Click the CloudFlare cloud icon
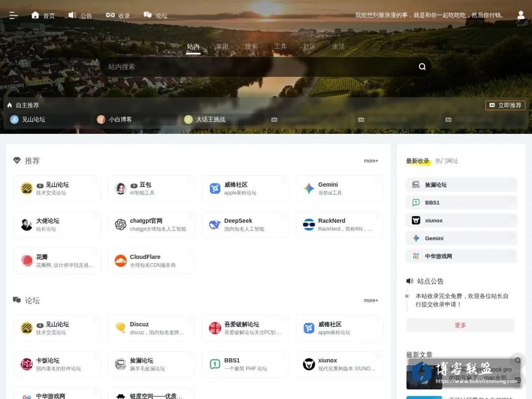The width and height of the screenshot is (532, 399). (x=121, y=261)
